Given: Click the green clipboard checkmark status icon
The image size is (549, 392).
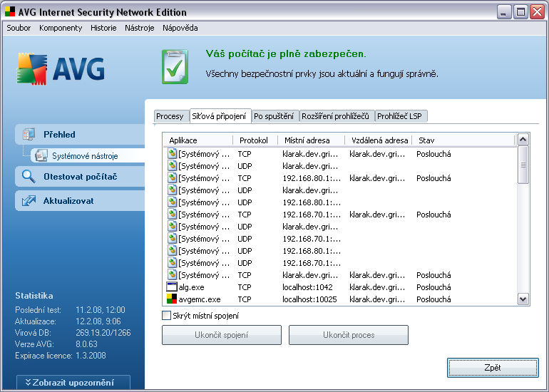Looking at the screenshot, I should point(175,66).
